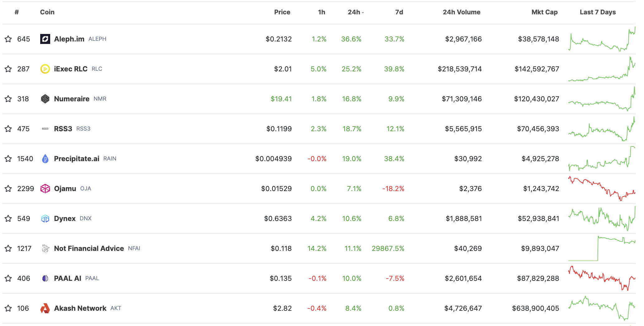Sort table by Price header
Screen dimensions: 644x326
click(282, 12)
